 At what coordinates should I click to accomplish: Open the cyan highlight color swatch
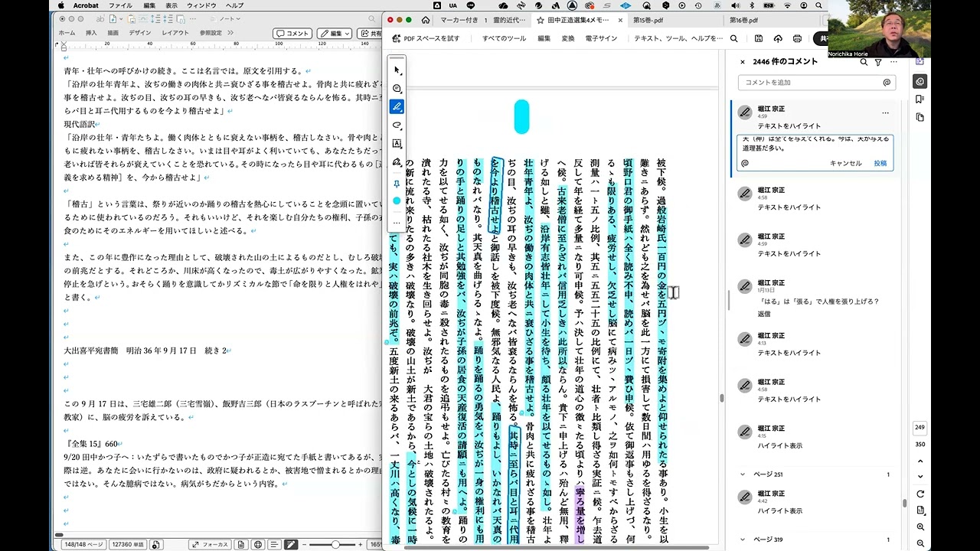coord(397,201)
